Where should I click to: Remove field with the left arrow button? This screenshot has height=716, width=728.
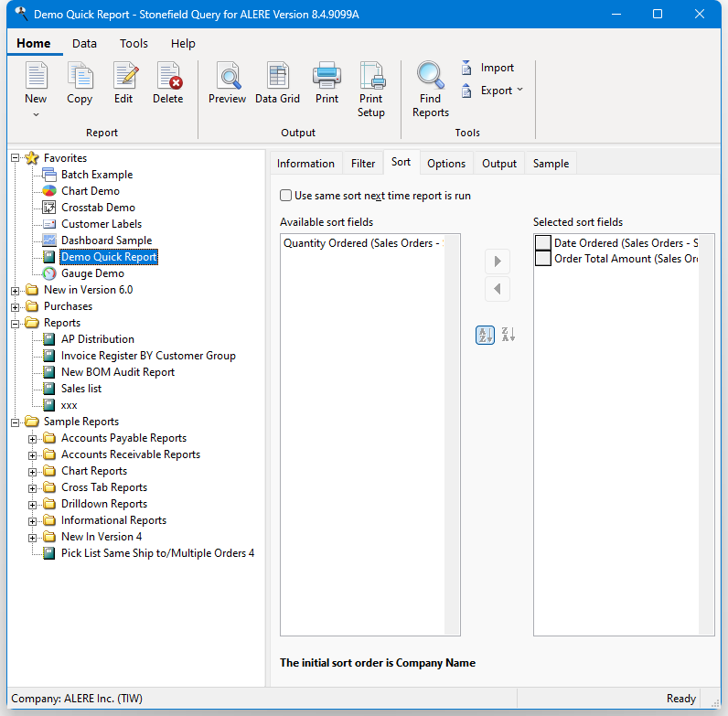click(498, 289)
